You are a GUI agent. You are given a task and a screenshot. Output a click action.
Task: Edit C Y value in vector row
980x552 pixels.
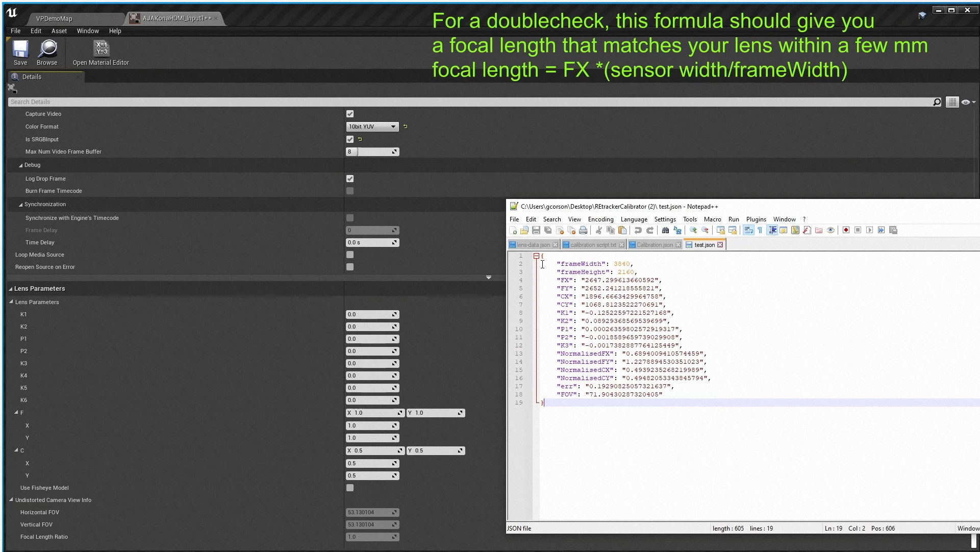tap(436, 450)
